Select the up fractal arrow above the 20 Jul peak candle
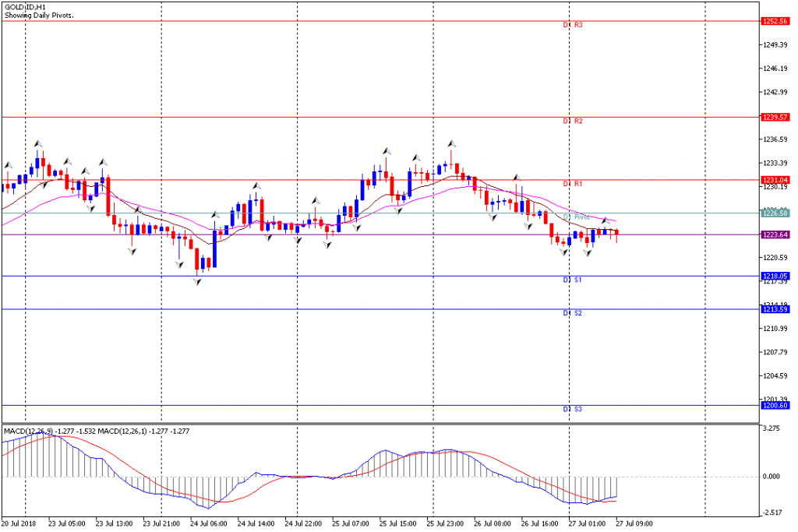 tap(38, 144)
